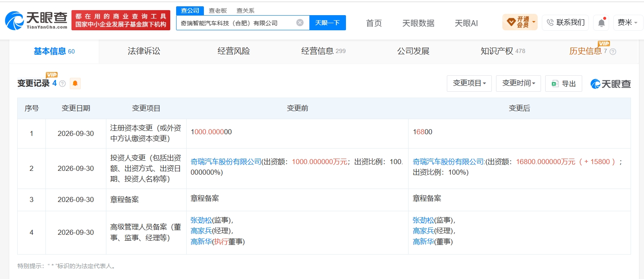Screen dimensions: 644x279
Task: Switch to the 查老板 search tab
Action: (x=218, y=11)
